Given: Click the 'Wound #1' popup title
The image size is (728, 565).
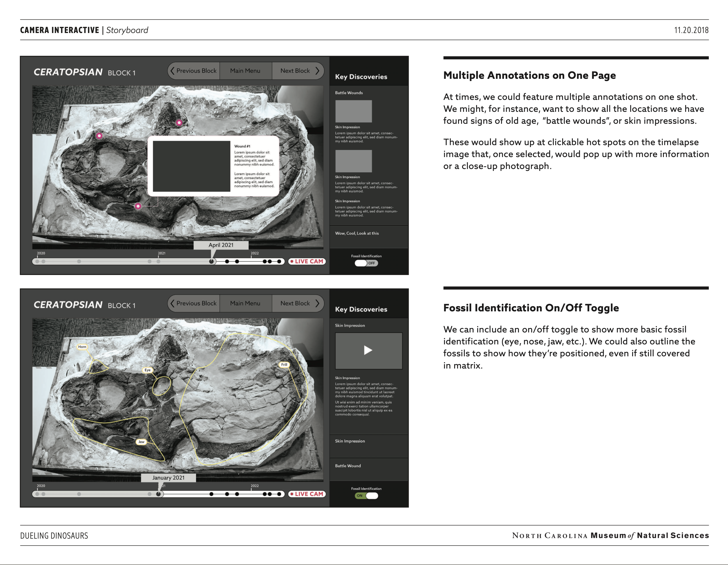Looking at the screenshot, I should pyautogui.click(x=242, y=146).
